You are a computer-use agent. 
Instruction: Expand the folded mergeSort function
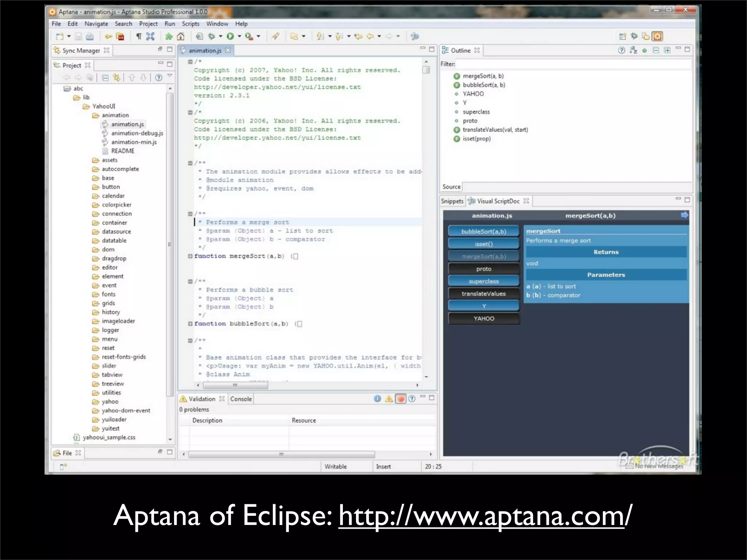point(190,256)
